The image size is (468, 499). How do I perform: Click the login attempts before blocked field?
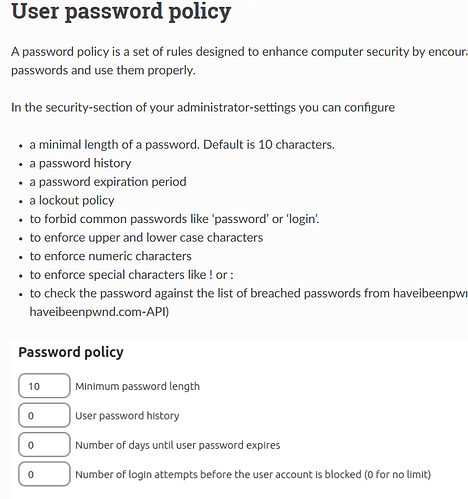[44, 474]
